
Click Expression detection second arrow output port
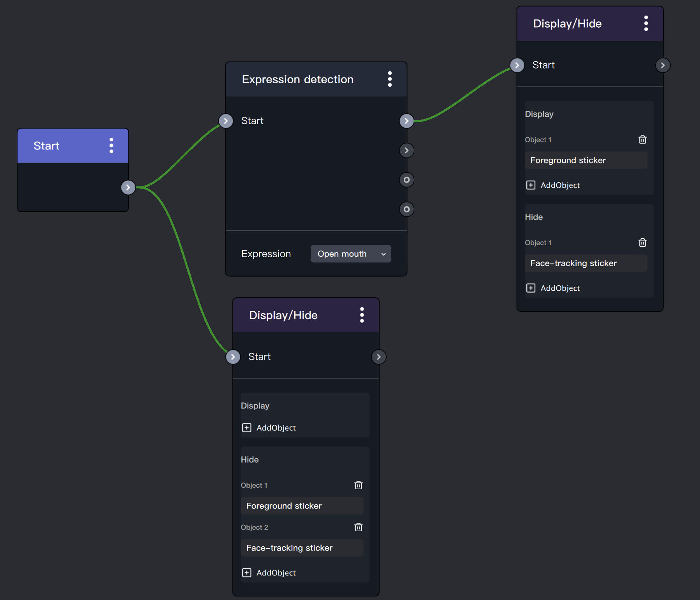click(x=406, y=150)
